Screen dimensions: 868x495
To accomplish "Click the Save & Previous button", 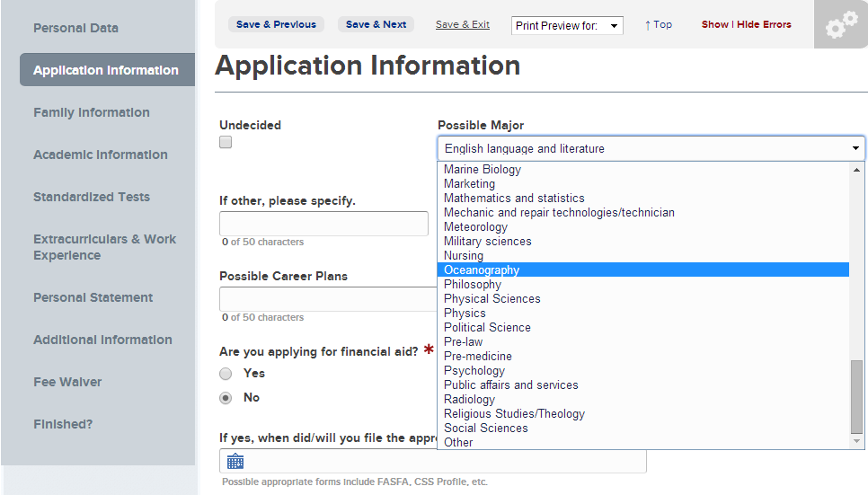I will 276,24.
